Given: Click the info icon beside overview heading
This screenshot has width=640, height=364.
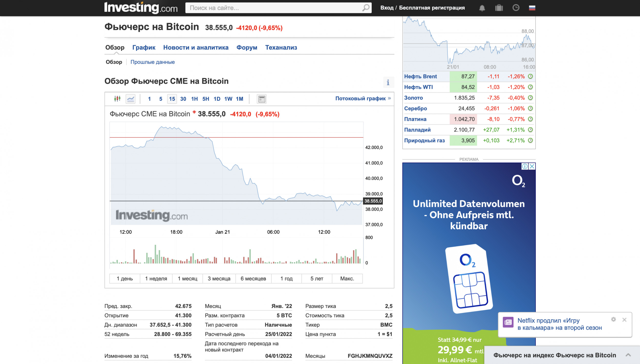Looking at the screenshot, I should (x=388, y=82).
